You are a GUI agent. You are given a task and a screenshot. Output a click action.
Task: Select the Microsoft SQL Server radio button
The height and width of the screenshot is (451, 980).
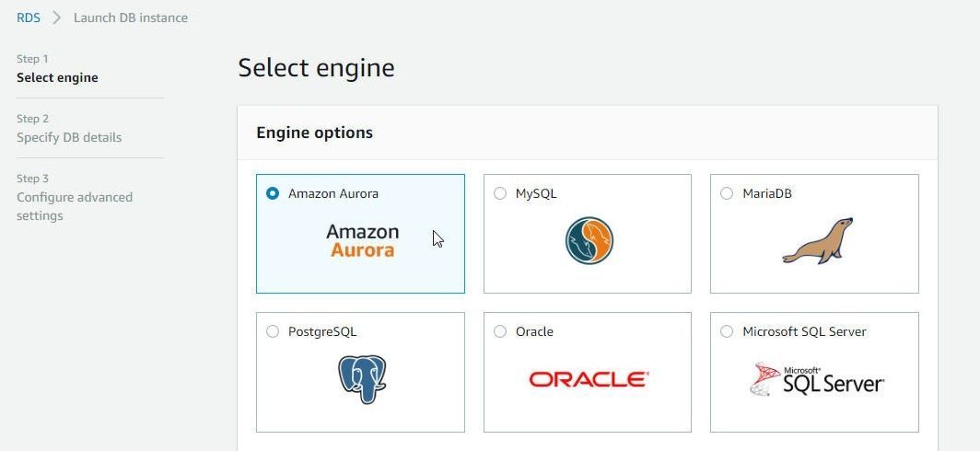726,331
